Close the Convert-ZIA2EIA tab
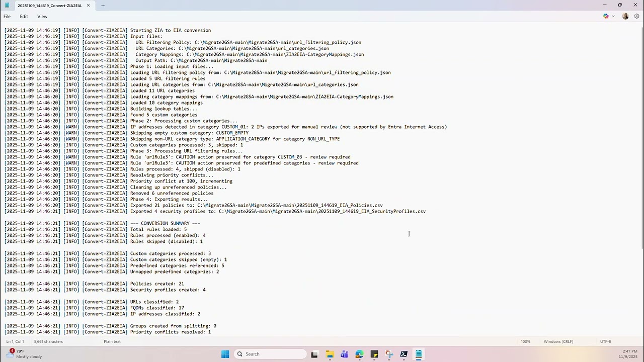The image size is (644, 362). [88, 6]
